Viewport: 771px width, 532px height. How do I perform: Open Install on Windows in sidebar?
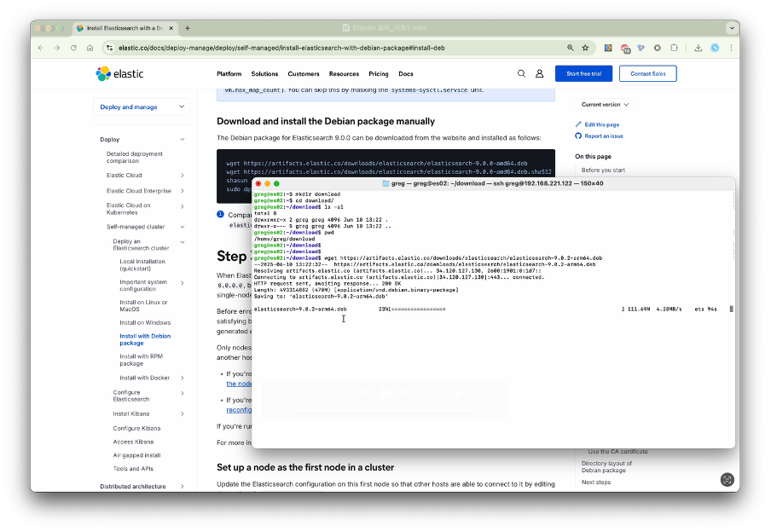pyautogui.click(x=145, y=322)
